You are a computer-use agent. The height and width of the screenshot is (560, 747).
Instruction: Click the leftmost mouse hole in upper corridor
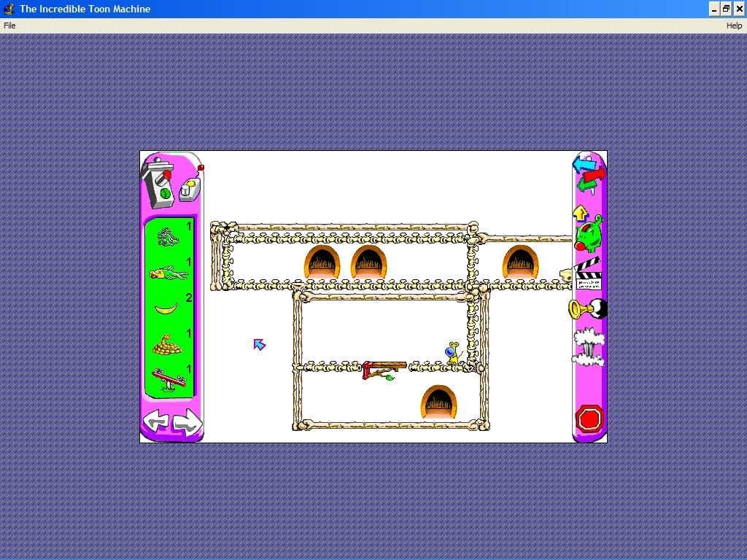click(x=322, y=262)
